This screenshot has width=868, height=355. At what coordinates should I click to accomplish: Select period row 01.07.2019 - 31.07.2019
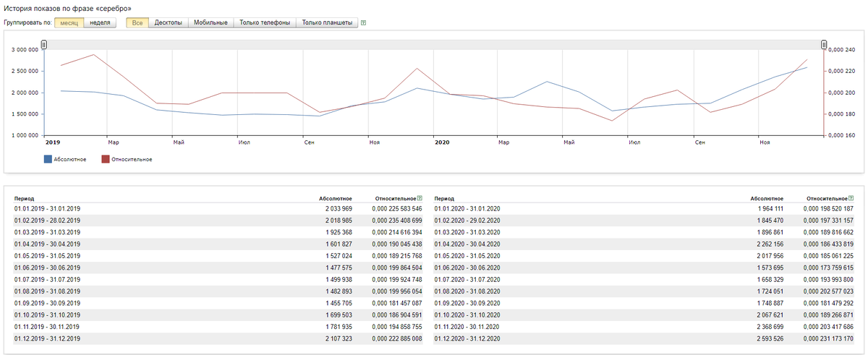pyautogui.click(x=218, y=279)
